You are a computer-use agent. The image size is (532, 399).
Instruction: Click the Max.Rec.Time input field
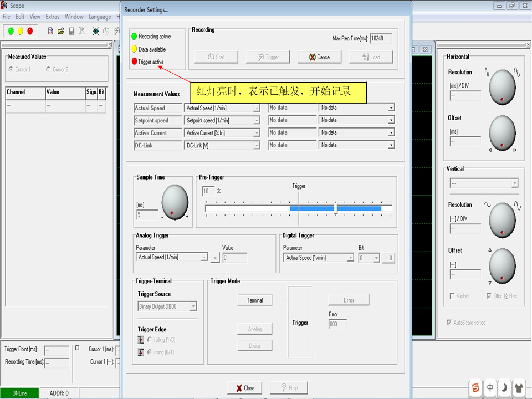click(x=381, y=38)
